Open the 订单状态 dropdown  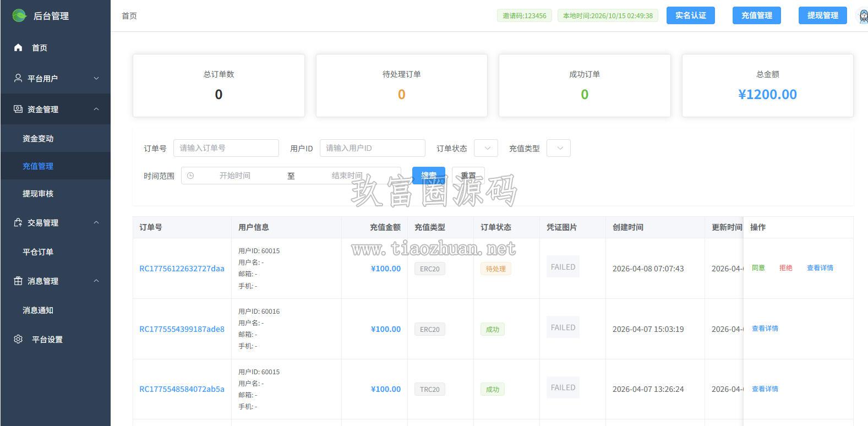486,148
